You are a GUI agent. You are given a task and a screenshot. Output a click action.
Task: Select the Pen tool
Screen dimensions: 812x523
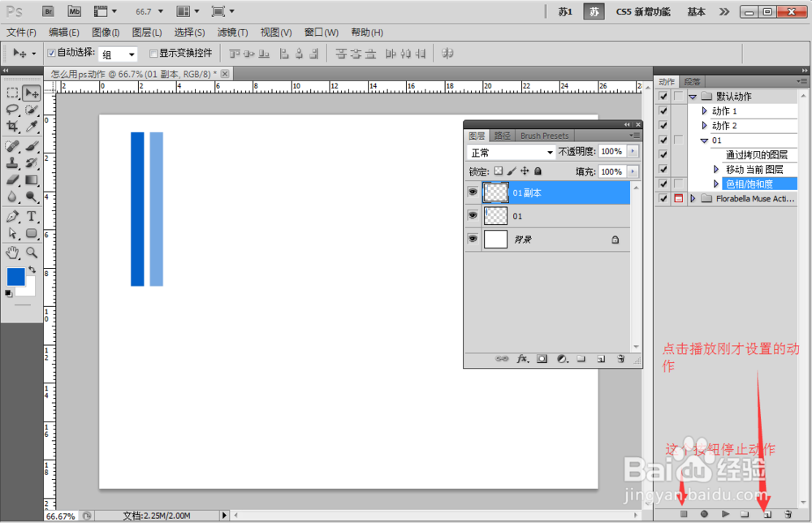tap(12, 216)
